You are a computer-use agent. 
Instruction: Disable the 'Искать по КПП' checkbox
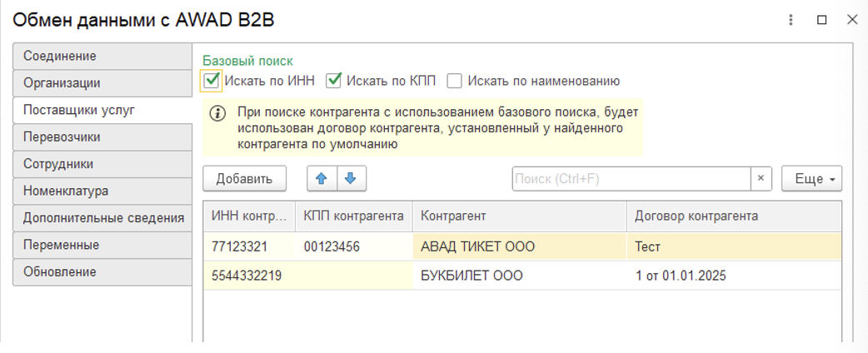click(x=335, y=81)
